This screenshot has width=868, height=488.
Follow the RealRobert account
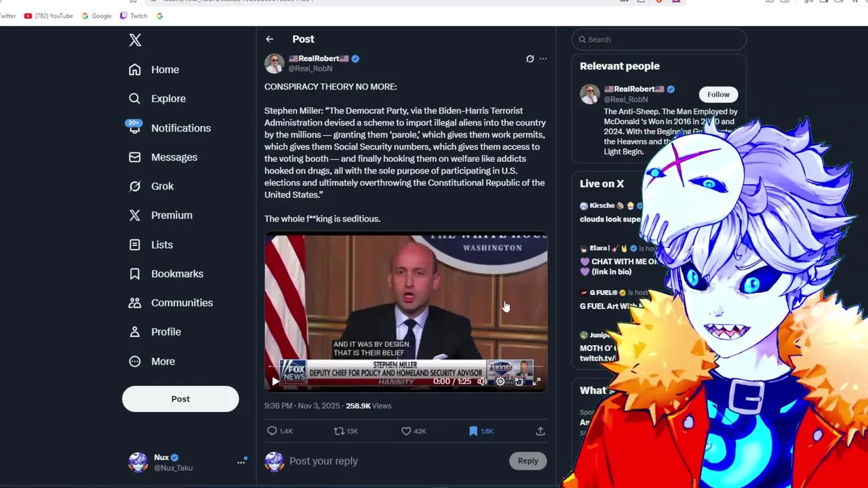718,94
